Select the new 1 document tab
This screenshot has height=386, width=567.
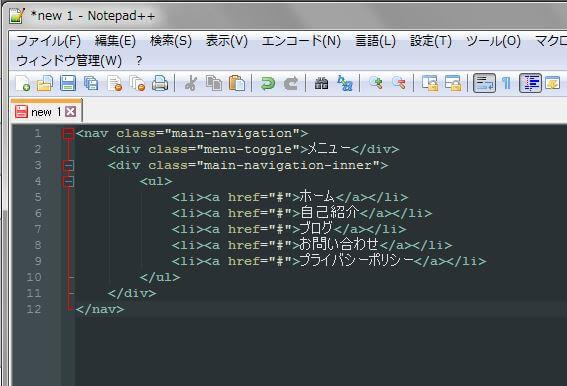(x=47, y=111)
